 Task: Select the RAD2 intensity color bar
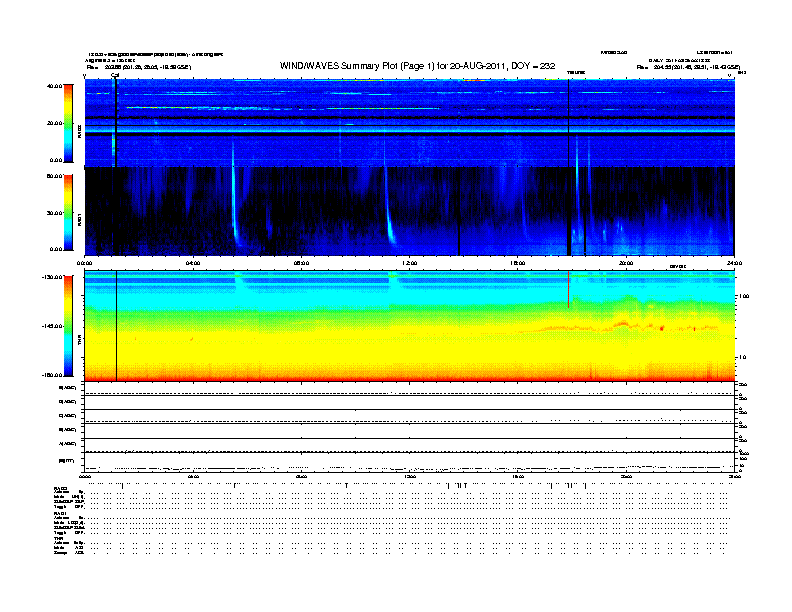68,123
